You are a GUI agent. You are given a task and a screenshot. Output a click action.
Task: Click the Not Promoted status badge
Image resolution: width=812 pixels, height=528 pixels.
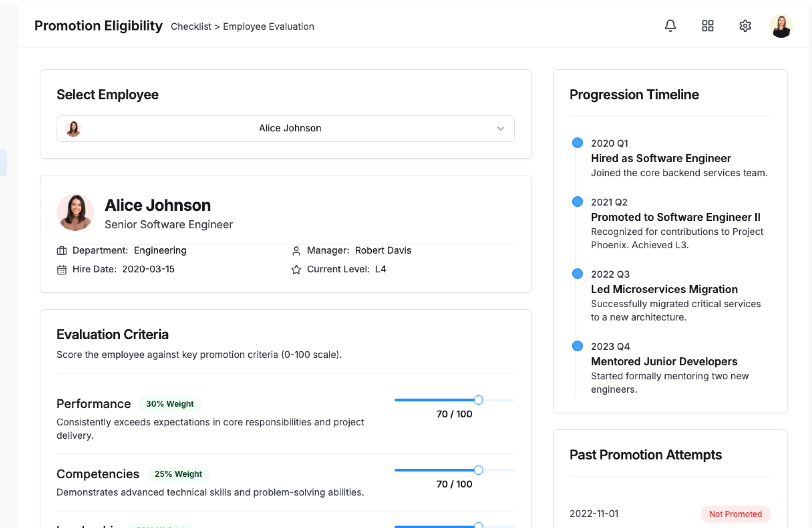coord(735,514)
